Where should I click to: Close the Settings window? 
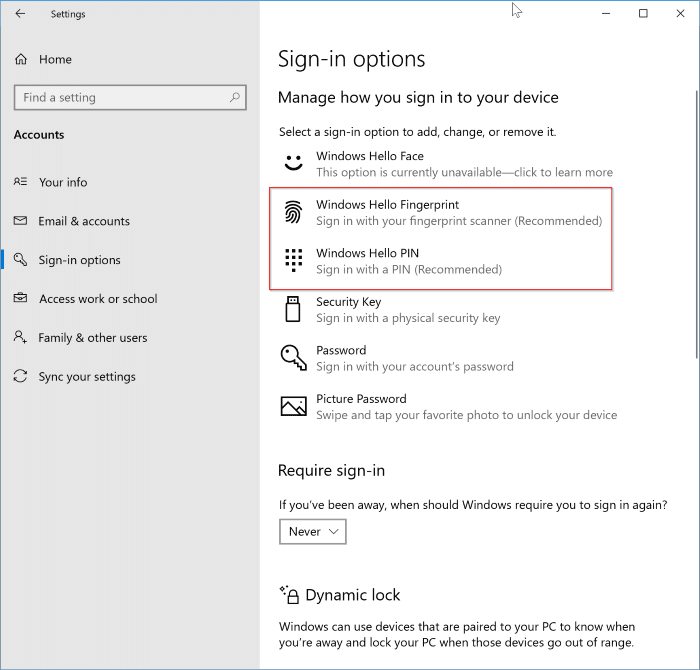(680, 13)
